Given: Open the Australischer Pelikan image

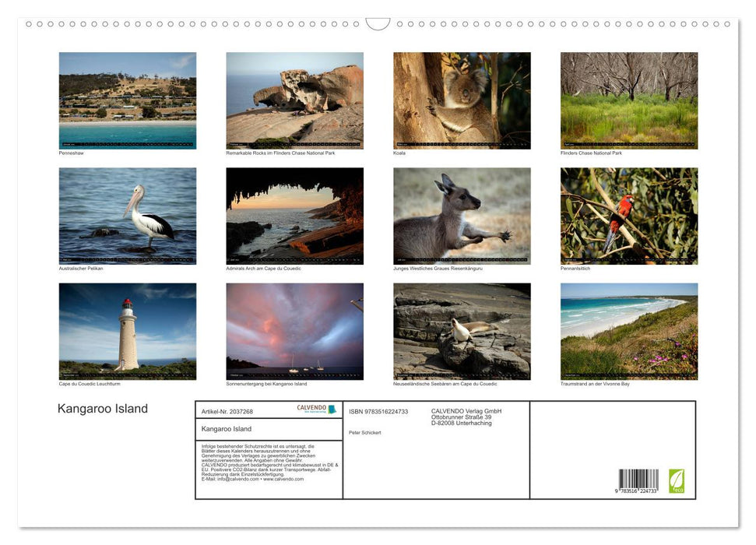Looking at the screenshot, I should [128, 216].
